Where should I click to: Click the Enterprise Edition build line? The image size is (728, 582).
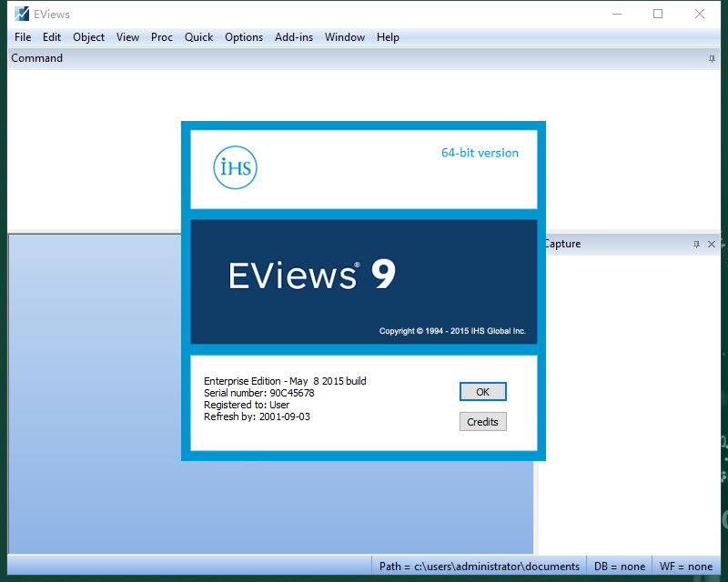click(285, 381)
